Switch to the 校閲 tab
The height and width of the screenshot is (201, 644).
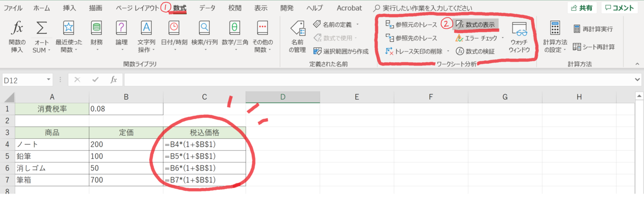pyautogui.click(x=235, y=8)
